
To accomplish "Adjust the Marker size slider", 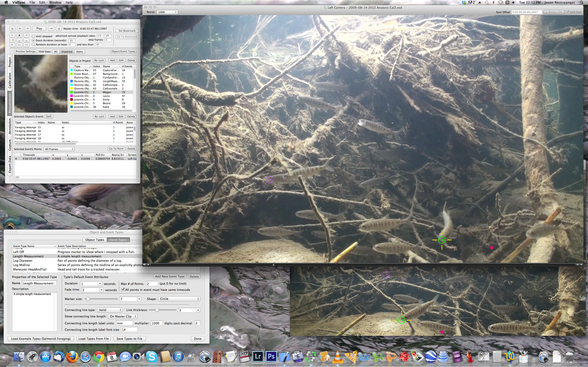I will 88,299.
